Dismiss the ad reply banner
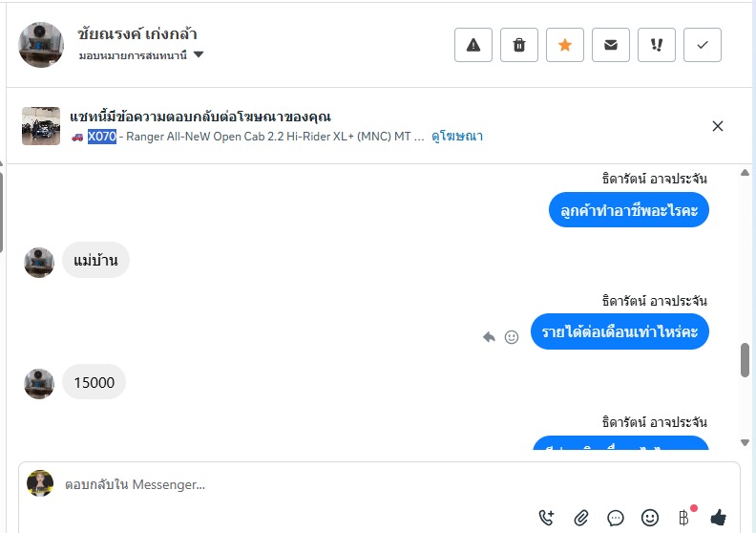The image size is (756, 533). pos(718,126)
